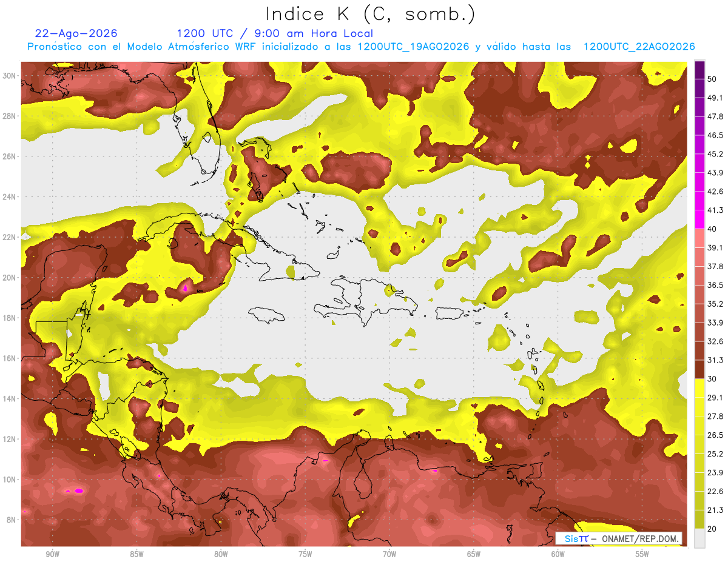Screen dimensions: 728x562
Task: Click the 'SisPI - ONAMET/REP.DOM.' credit box
Action: [618, 538]
